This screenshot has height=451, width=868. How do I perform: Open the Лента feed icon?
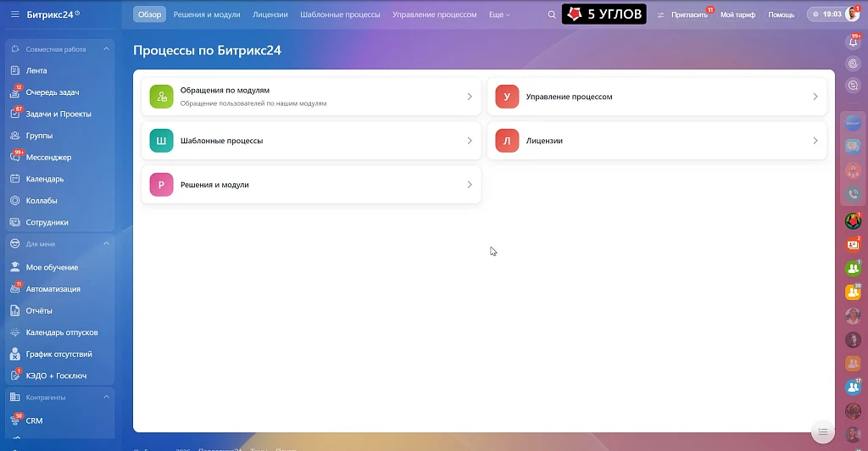(15, 70)
